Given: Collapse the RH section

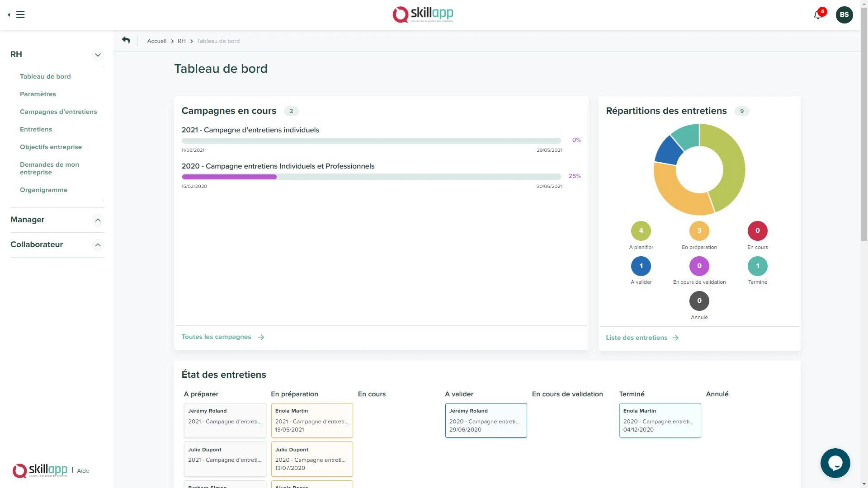Looking at the screenshot, I should (x=98, y=55).
